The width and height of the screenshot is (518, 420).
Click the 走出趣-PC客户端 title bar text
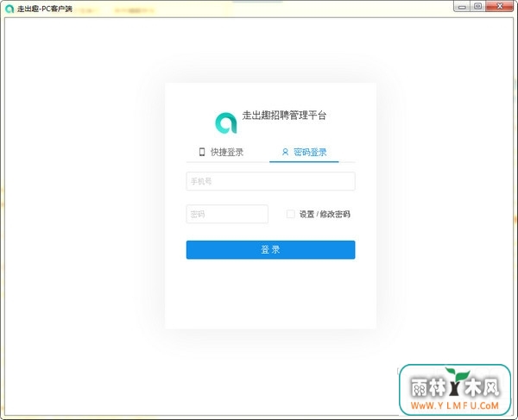45,9
